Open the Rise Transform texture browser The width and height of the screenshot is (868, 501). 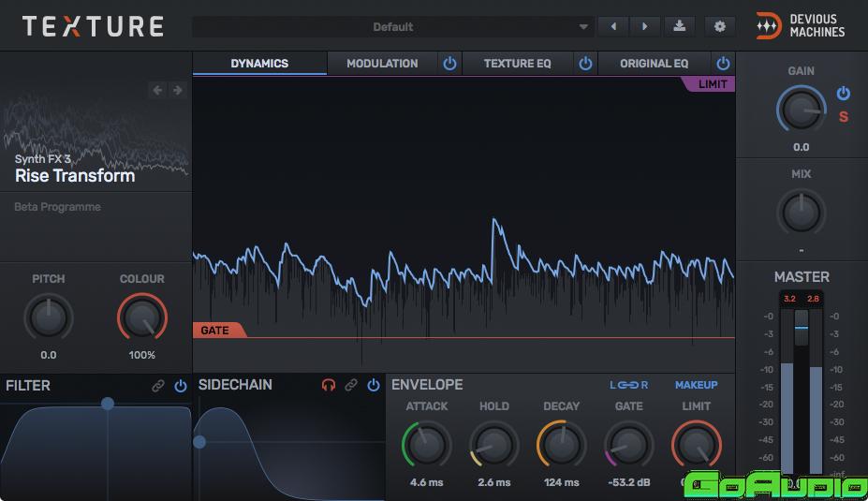75,175
